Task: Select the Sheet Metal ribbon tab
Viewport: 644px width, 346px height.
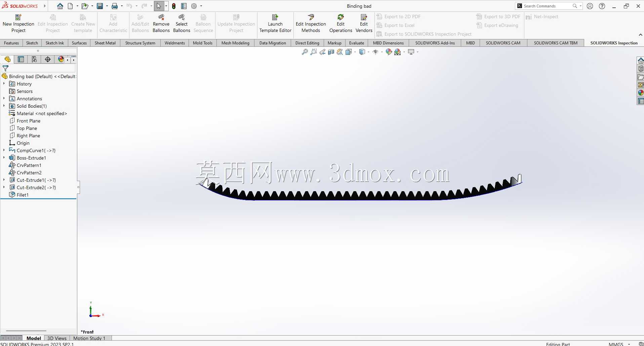Action: click(105, 43)
